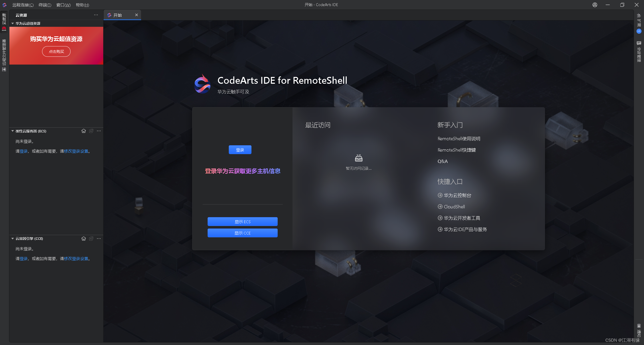The image size is (644, 345).
Task: Collapse the 云容器引擎 (CCE) section
Action: 13,239
